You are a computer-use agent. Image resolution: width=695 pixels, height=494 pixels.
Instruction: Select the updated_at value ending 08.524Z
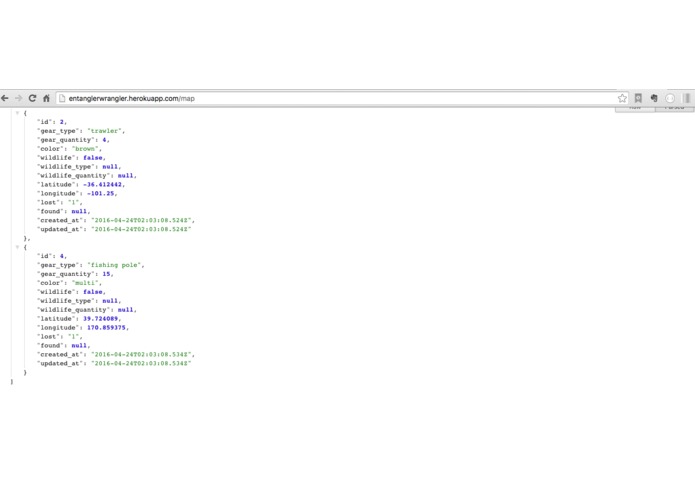(141, 229)
